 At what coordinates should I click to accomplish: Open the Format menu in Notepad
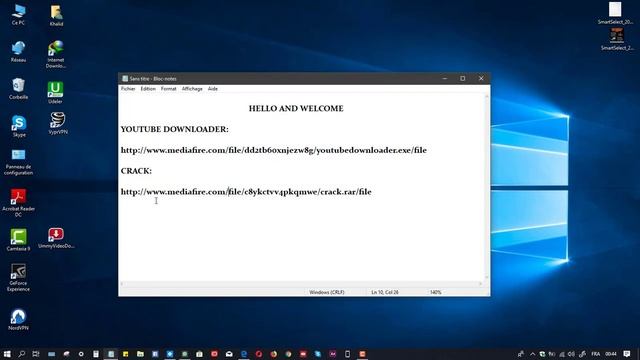point(168,89)
